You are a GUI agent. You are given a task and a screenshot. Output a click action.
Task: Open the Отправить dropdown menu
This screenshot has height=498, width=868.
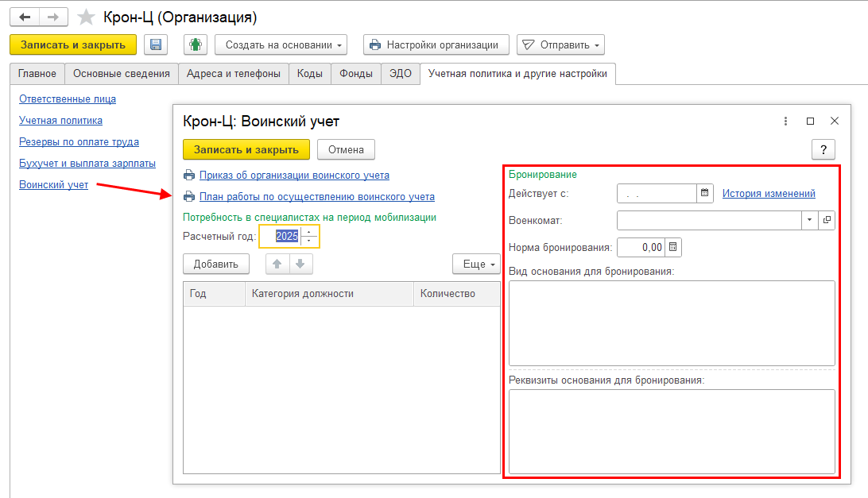560,44
